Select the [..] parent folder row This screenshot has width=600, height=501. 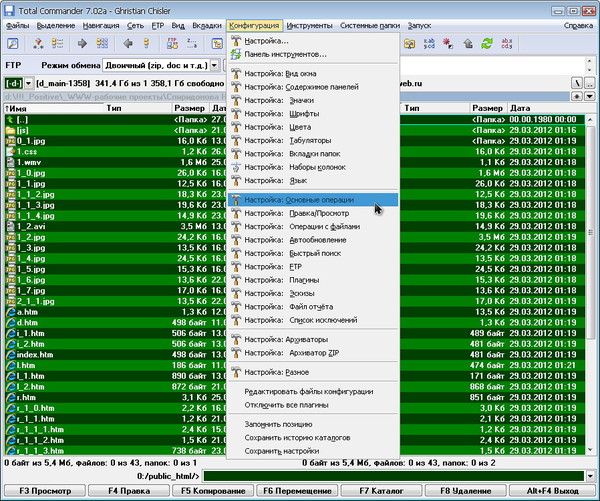point(115,120)
